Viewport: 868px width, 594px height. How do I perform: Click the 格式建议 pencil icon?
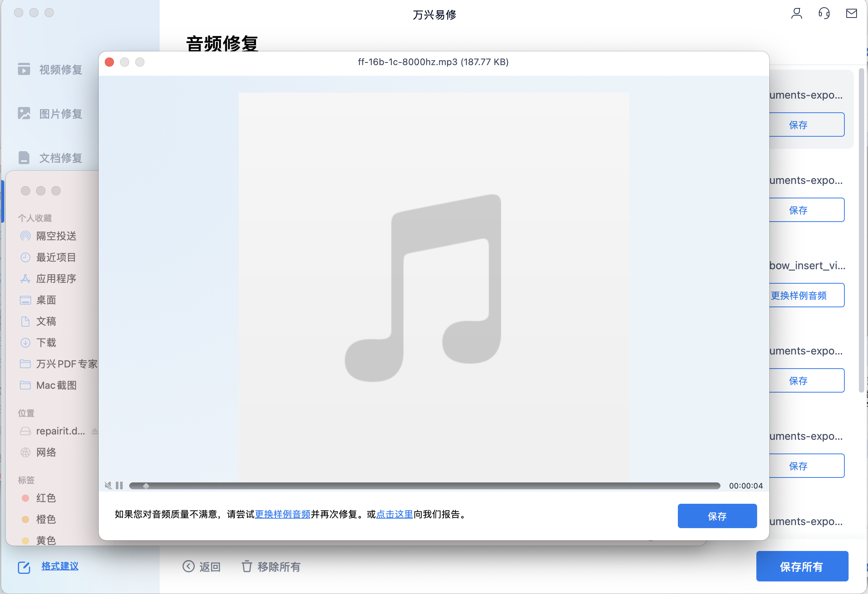[24, 567]
